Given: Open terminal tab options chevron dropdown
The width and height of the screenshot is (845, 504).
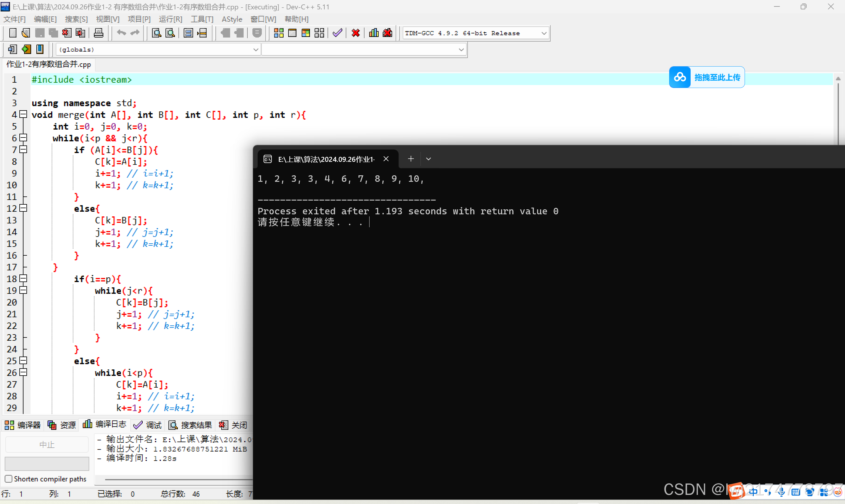Looking at the screenshot, I should (x=428, y=159).
